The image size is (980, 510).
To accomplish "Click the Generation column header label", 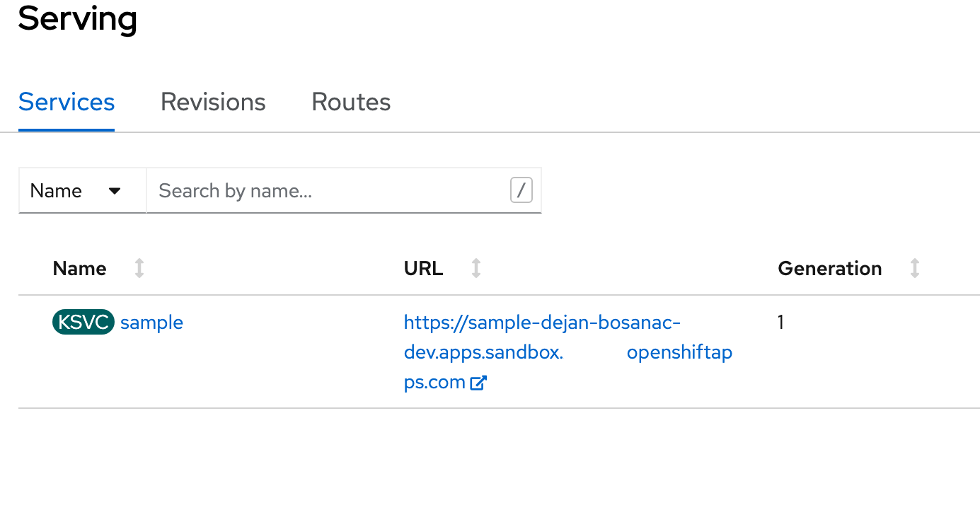I will pos(830,268).
